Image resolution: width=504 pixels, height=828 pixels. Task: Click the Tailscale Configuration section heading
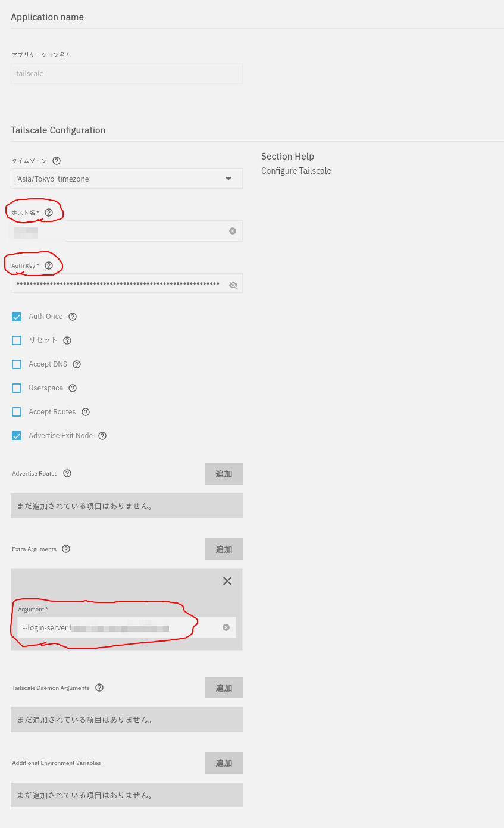[58, 130]
